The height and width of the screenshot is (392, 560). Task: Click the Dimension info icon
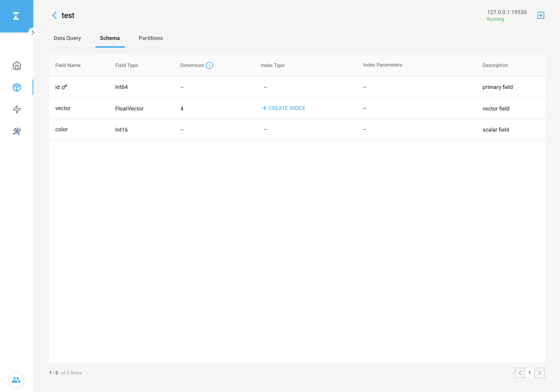(210, 66)
